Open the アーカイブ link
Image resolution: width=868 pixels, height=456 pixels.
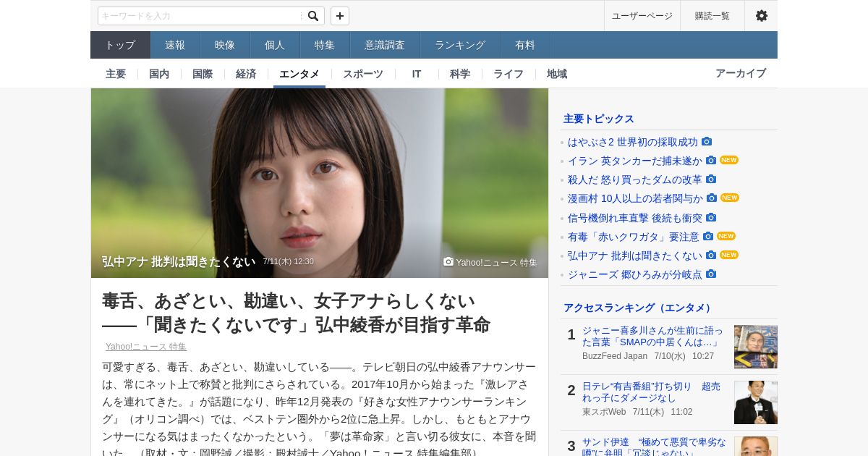click(x=741, y=73)
